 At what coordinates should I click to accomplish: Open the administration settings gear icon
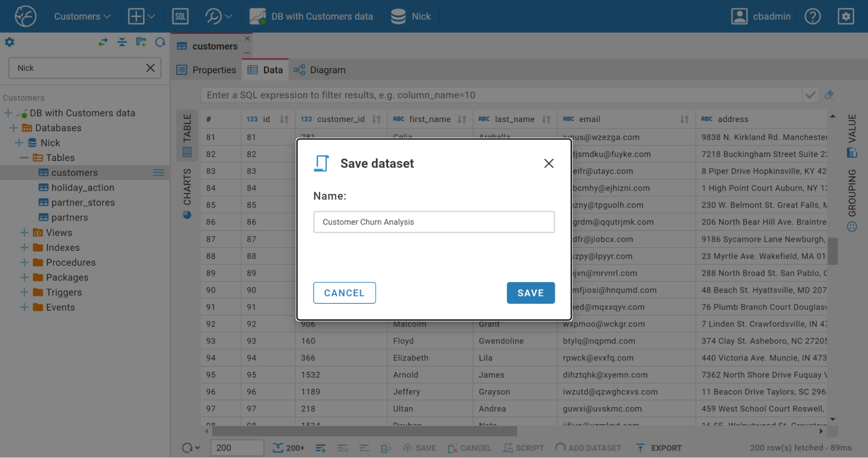tap(845, 16)
